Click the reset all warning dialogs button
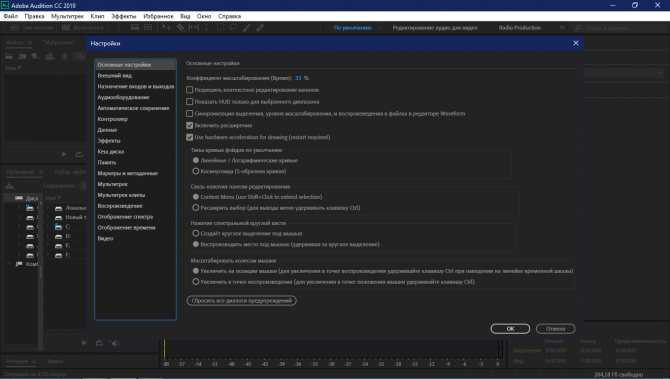This screenshot has height=379, width=670. point(241,300)
